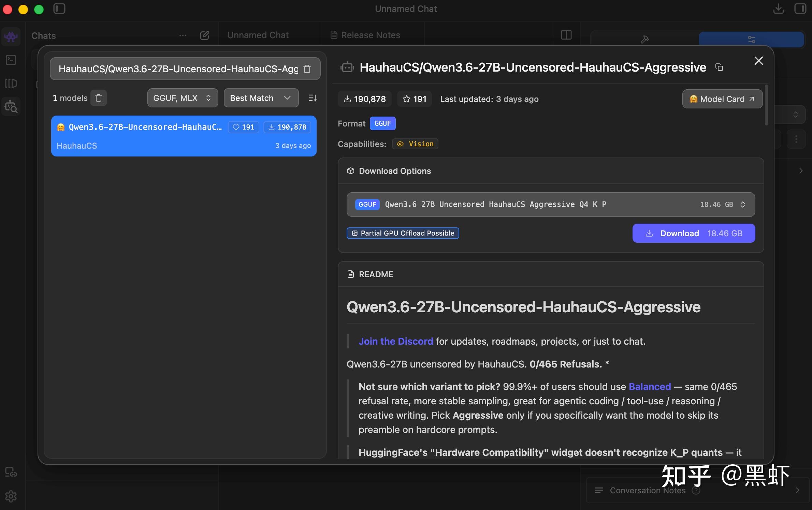The height and width of the screenshot is (510, 812).
Task: Click the model details scrollbar
Action: [x=766, y=105]
